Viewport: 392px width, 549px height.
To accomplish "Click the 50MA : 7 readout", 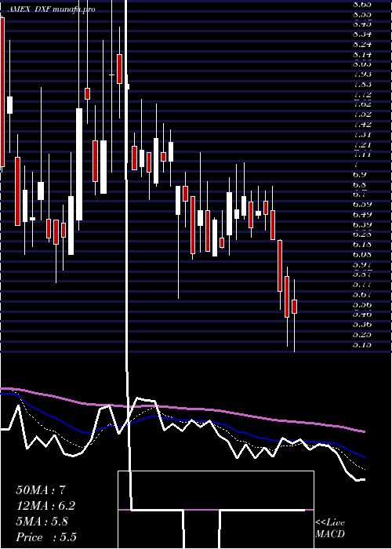I will tap(41, 490).
